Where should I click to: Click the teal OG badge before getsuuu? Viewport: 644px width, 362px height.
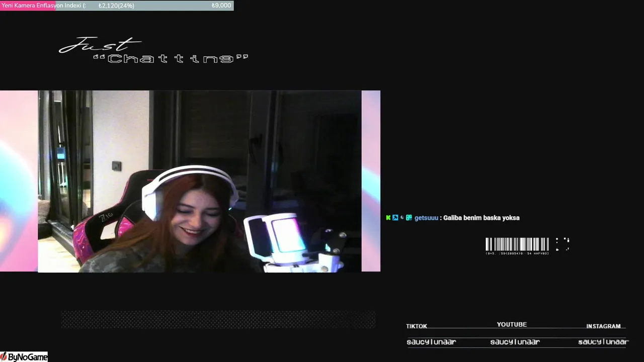point(409,218)
